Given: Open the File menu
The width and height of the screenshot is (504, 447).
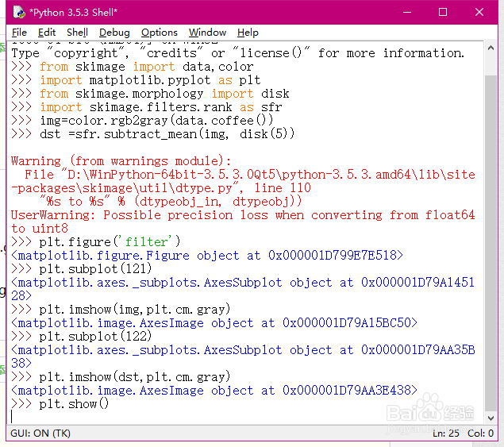Looking at the screenshot, I should coord(19,33).
